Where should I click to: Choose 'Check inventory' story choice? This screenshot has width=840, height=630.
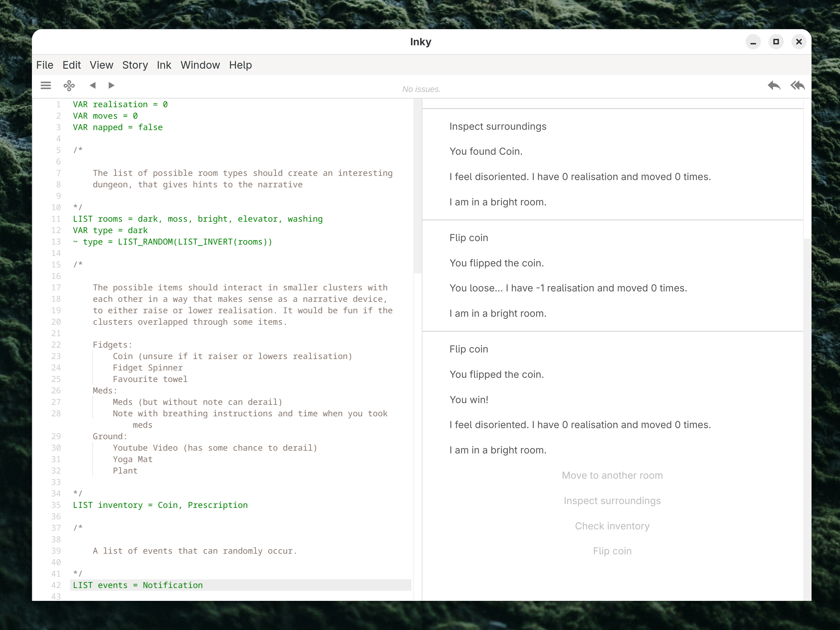(x=612, y=526)
